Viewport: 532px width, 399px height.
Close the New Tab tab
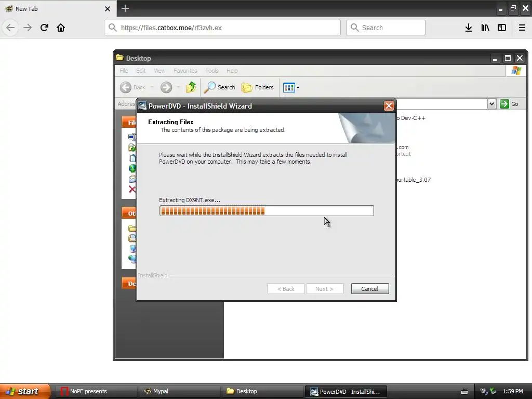(108, 9)
